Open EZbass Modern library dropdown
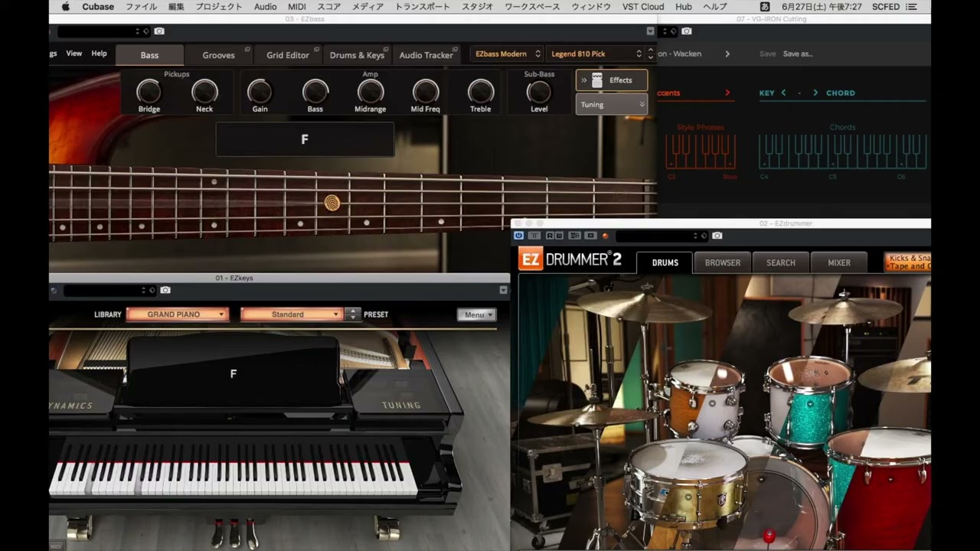 pos(507,54)
